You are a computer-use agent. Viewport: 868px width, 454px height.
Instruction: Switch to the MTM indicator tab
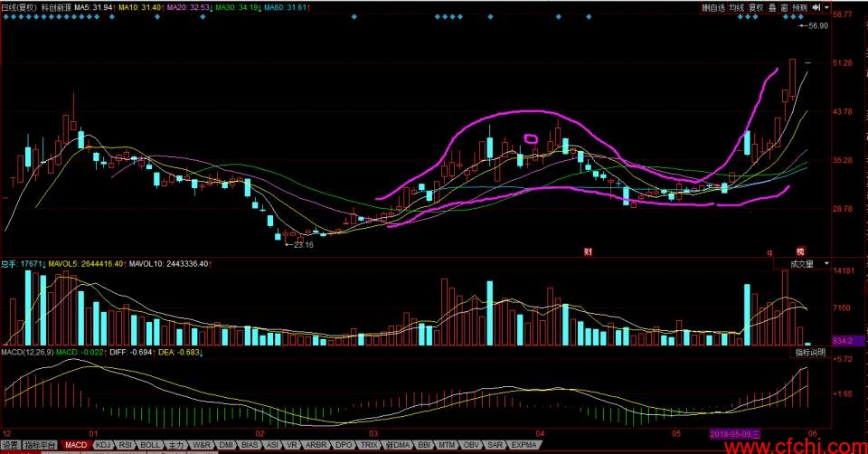tap(446, 445)
